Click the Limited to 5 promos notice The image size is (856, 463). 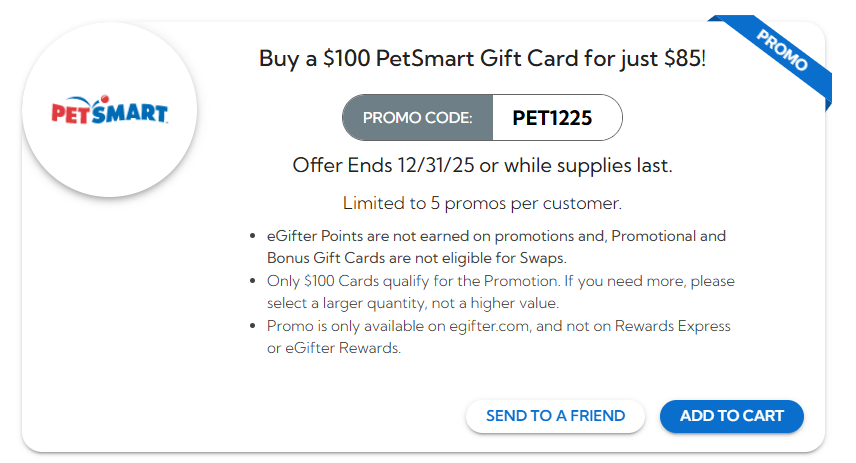(x=482, y=203)
